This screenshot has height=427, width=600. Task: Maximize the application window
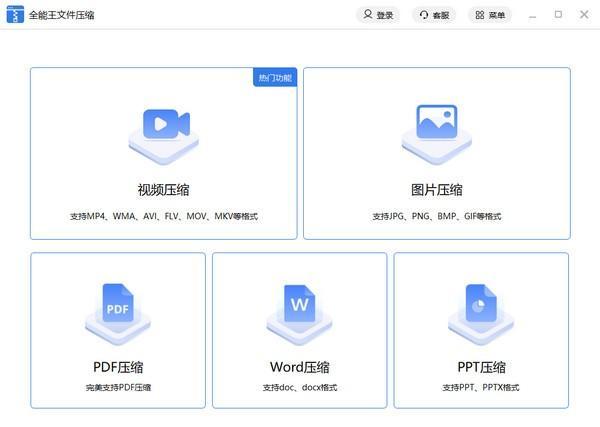coord(558,15)
